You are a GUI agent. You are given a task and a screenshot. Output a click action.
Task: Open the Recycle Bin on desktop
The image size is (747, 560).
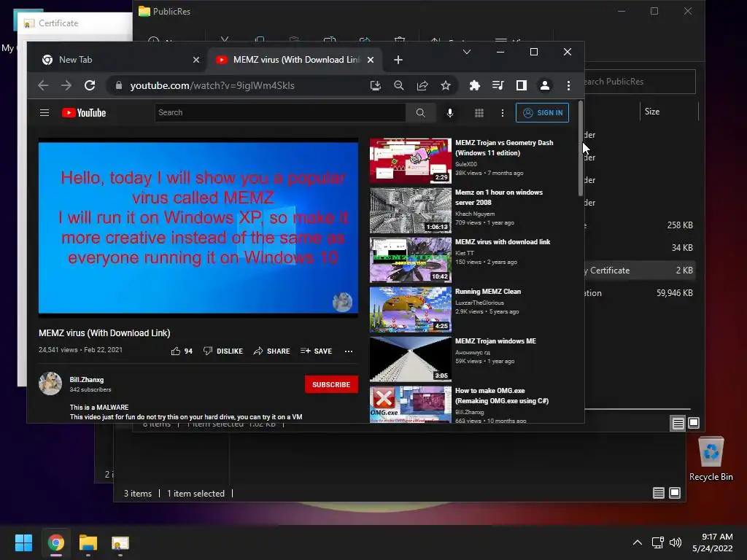click(711, 459)
